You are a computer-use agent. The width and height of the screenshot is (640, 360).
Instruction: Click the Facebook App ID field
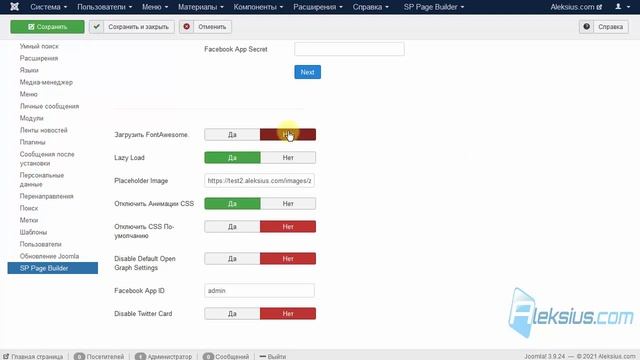click(x=260, y=291)
